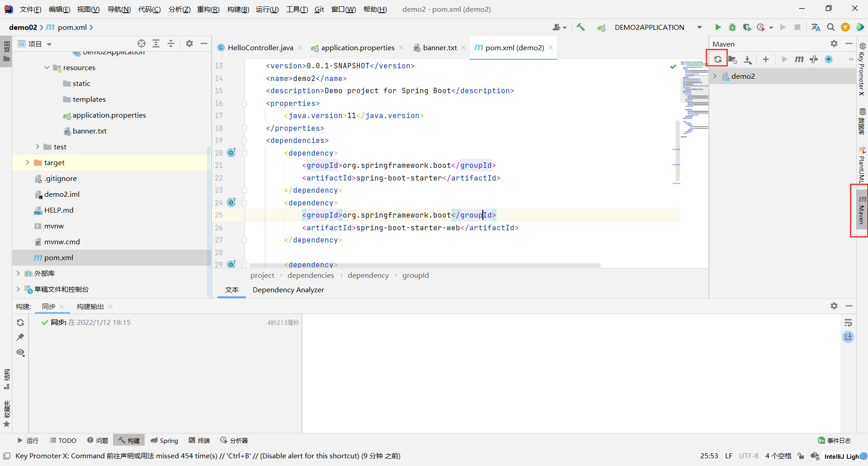Open the Spring tool window
Screen dimensions: 868x466
pos(164,440)
